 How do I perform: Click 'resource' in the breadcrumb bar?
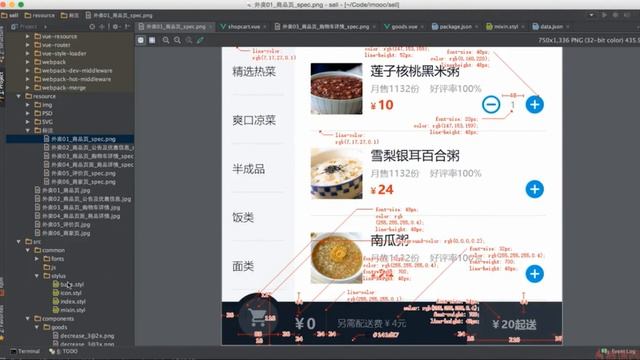pos(40,15)
